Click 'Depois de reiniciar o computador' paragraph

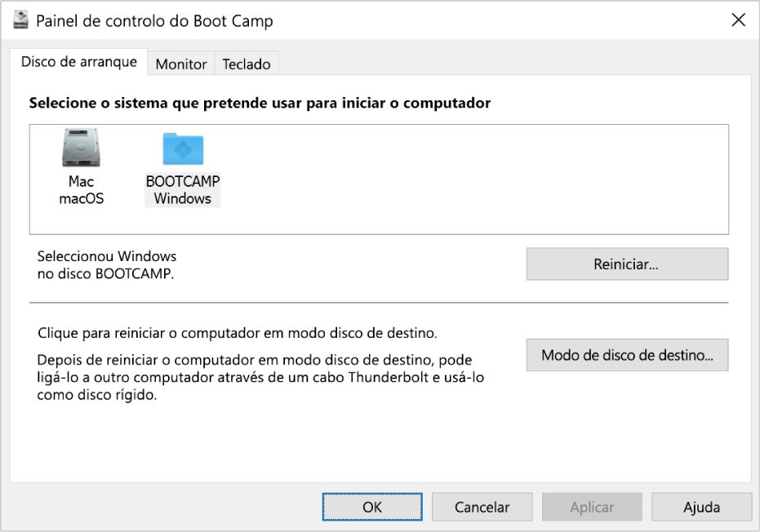(260, 378)
